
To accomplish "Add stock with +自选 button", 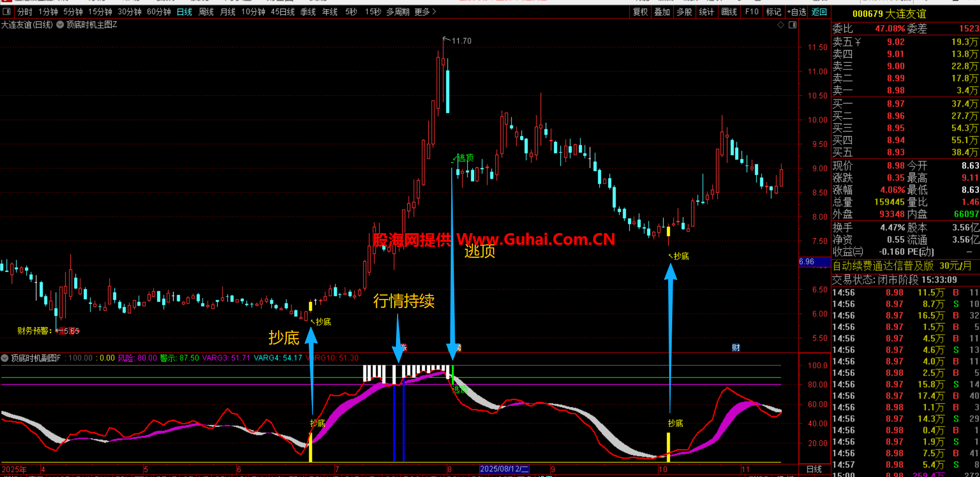I will [796, 12].
